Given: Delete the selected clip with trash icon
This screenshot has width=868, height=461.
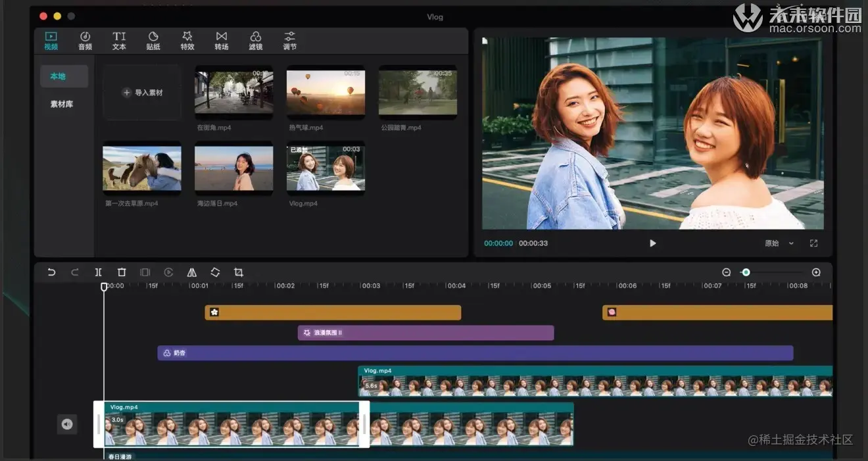Looking at the screenshot, I should pos(122,272).
